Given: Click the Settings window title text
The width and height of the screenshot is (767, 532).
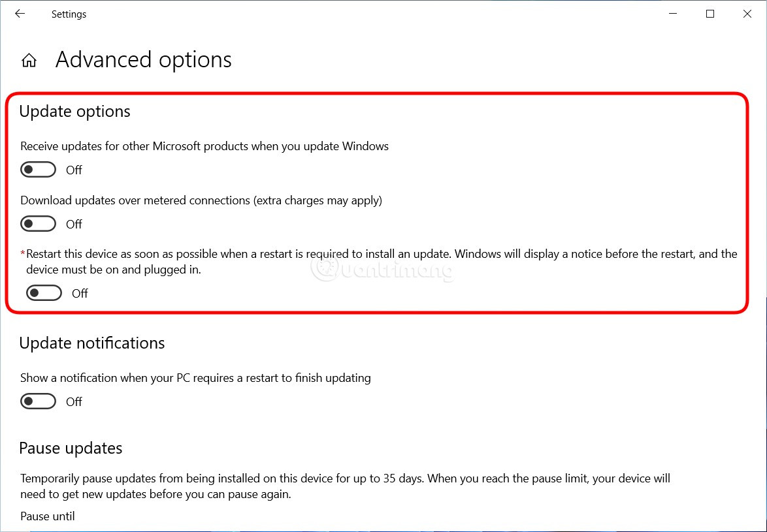Looking at the screenshot, I should coord(69,14).
